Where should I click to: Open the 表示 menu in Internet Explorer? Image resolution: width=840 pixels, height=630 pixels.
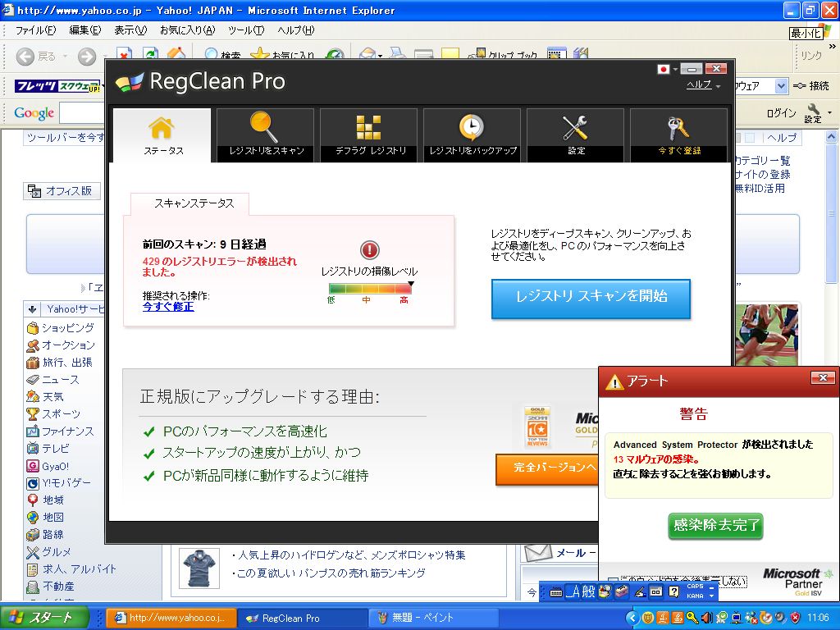pos(130,30)
